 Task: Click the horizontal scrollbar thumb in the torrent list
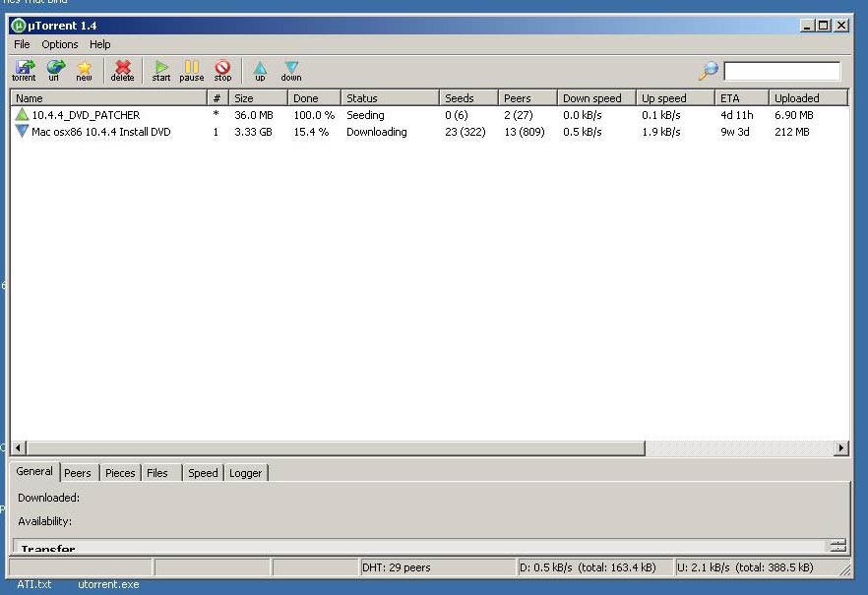tap(336, 447)
